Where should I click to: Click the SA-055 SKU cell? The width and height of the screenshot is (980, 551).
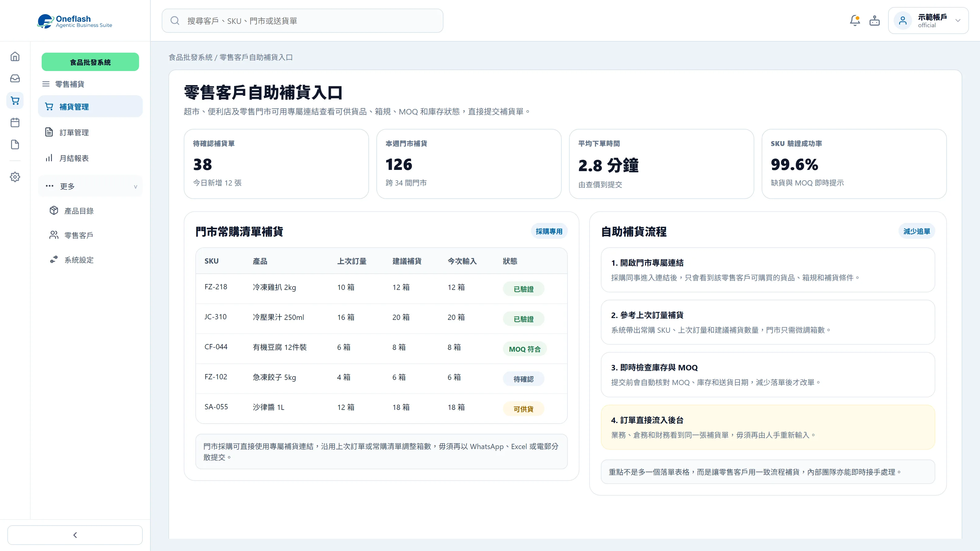[x=216, y=407]
